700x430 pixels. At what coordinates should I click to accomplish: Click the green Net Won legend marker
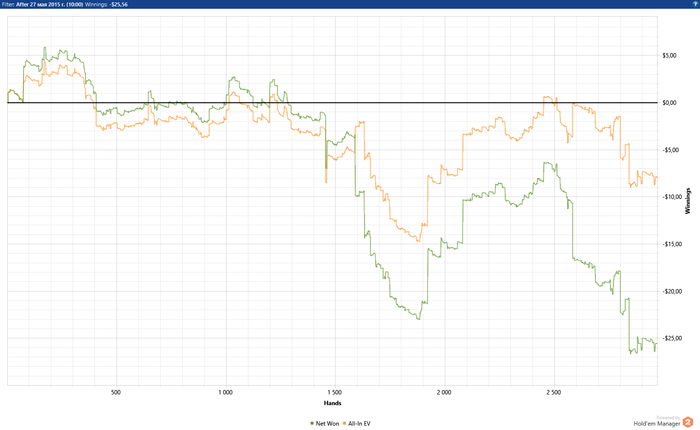tap(312, 423)
